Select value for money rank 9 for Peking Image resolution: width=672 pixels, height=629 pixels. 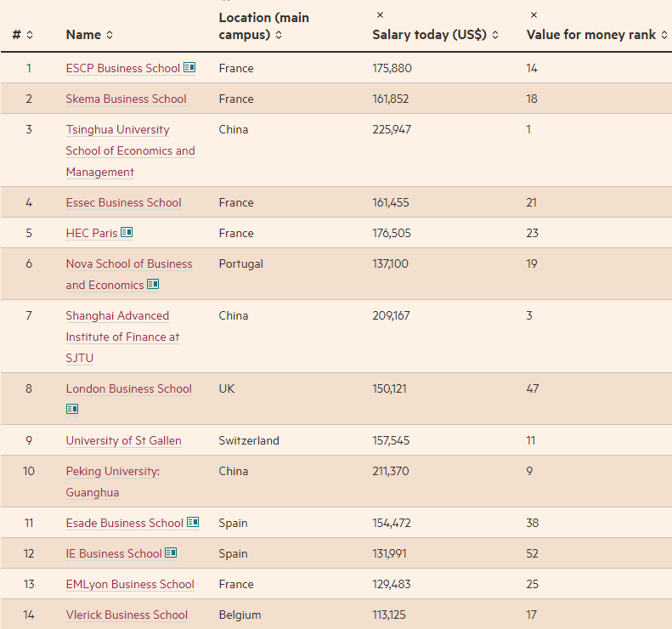[530, 471]
